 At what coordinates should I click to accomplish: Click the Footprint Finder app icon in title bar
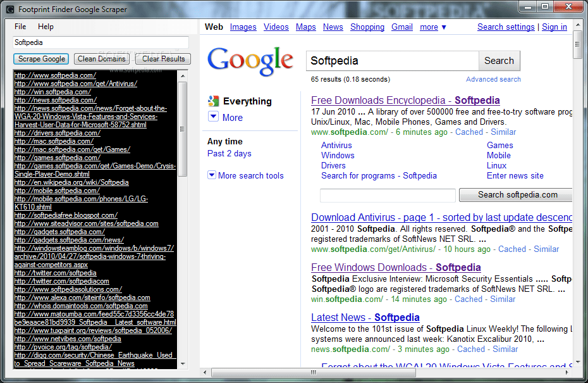click(x=11, y=9)
